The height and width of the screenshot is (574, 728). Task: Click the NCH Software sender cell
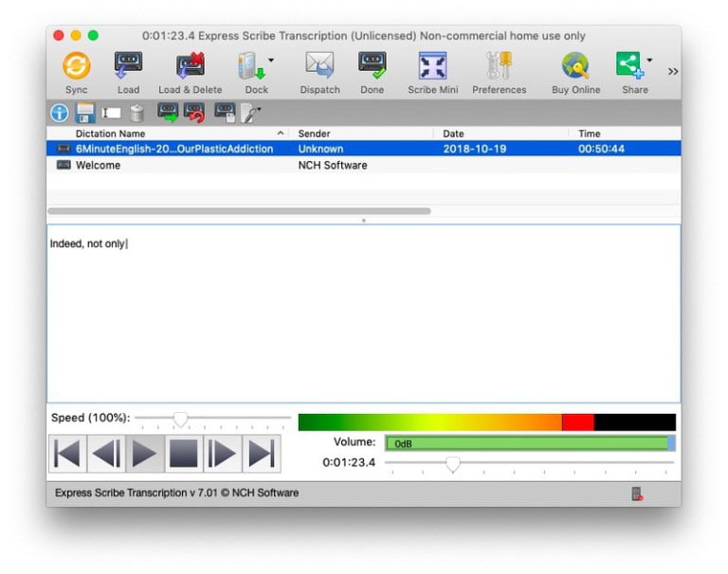333,165
